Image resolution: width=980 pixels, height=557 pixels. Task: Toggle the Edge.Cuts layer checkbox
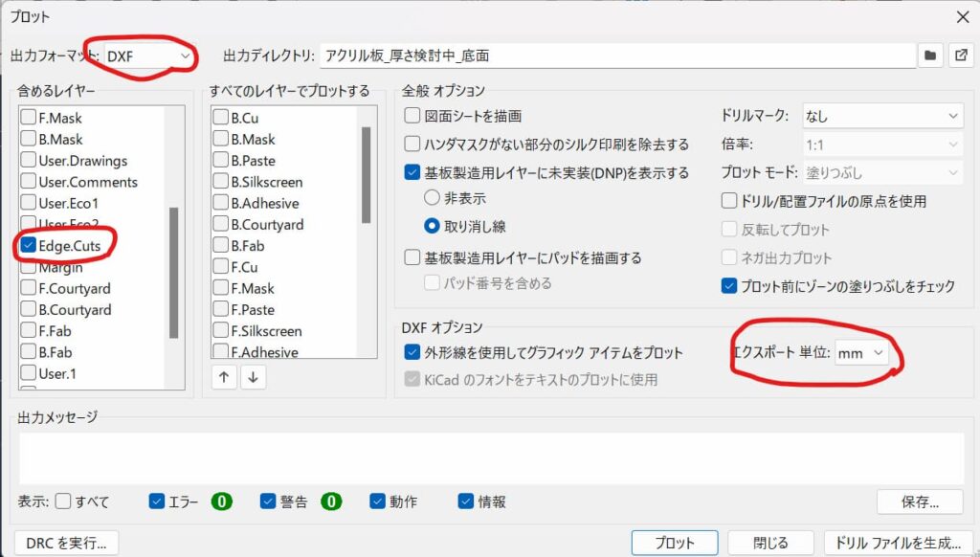pyautogui.click(x=29, y=246)
